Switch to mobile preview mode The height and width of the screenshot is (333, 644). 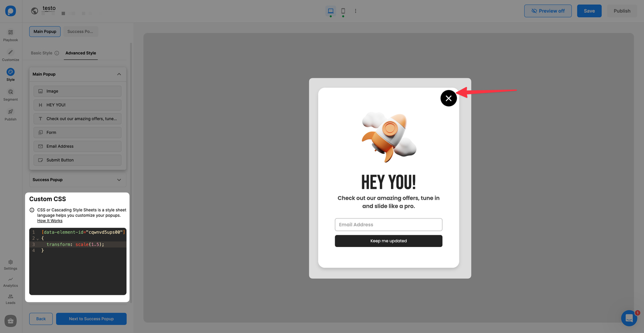(343, 10)
